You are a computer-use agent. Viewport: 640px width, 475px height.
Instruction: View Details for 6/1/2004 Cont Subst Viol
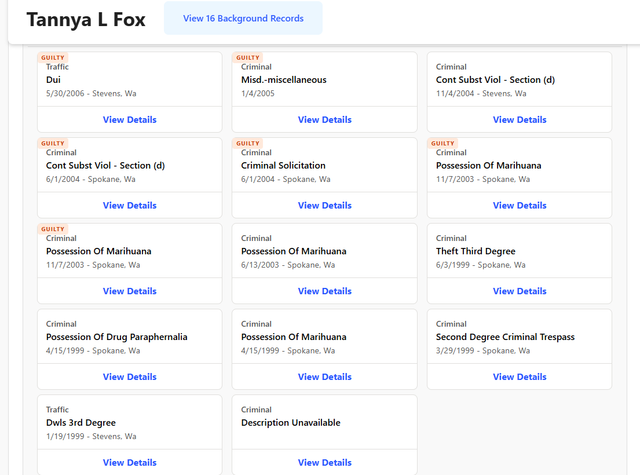129,205
